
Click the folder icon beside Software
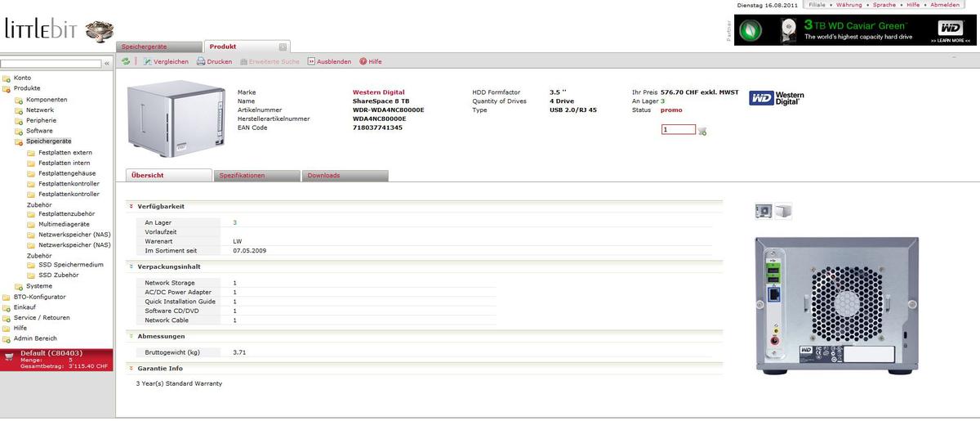(x=19, y=131)
